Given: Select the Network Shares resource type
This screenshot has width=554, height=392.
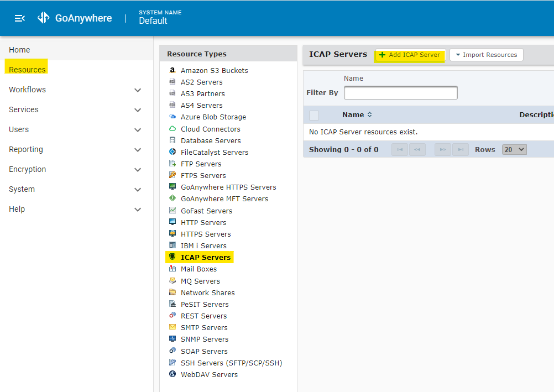Looking at the screenshot, I should (x=208, y=292).
